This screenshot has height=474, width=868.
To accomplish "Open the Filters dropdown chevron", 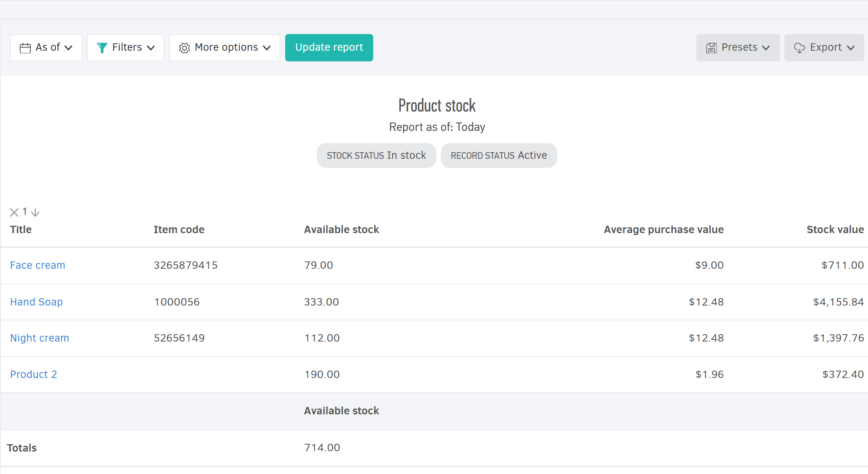I will 151,48.
